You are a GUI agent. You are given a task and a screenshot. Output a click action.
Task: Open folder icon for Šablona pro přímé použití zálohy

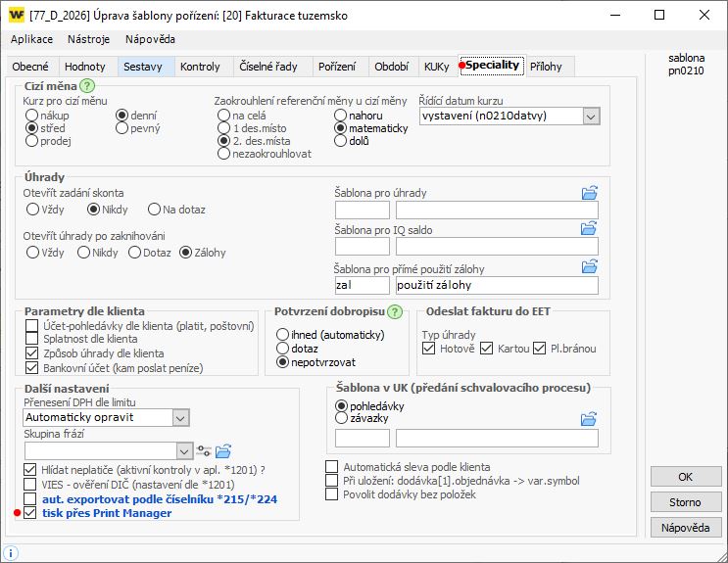coord(589,266)
